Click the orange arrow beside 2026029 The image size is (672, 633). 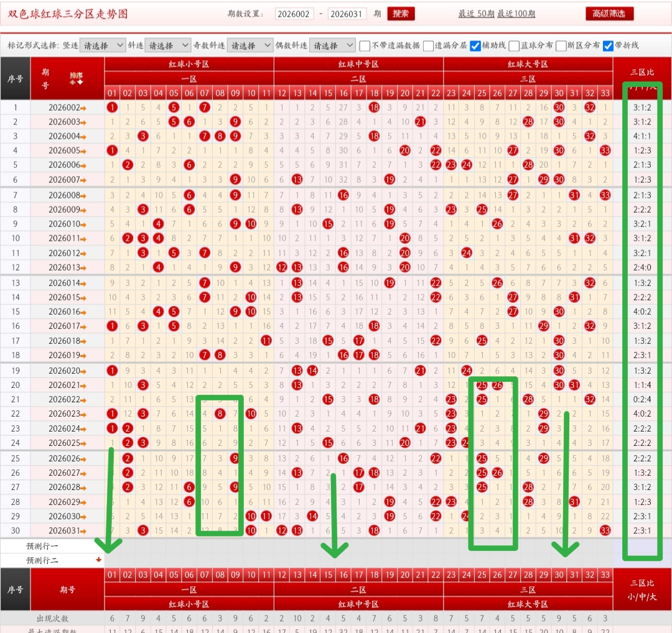pyautogui.click(x=83, y=503)
